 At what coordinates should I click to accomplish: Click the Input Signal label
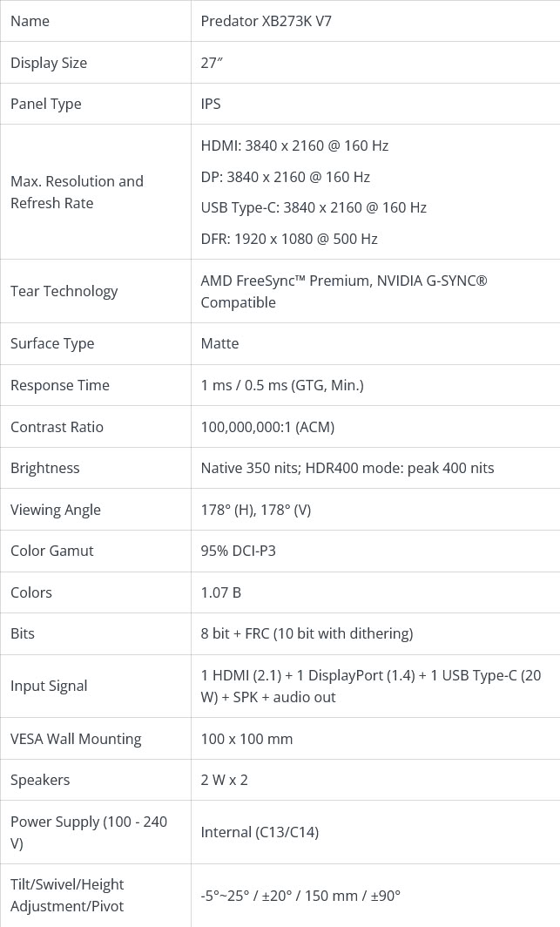[49, 687]
